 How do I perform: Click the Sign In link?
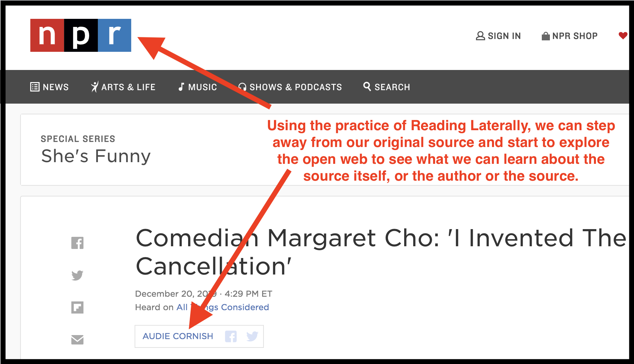(x=498, y=36)
